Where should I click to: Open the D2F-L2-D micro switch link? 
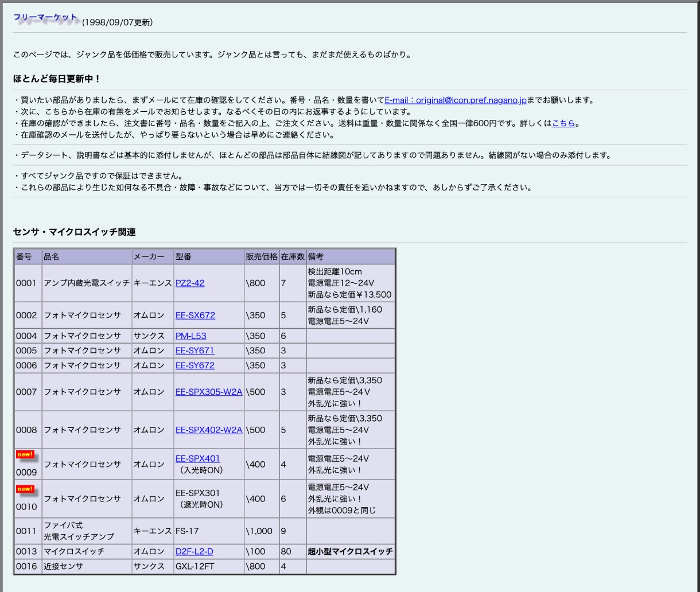tap(194, 551)
